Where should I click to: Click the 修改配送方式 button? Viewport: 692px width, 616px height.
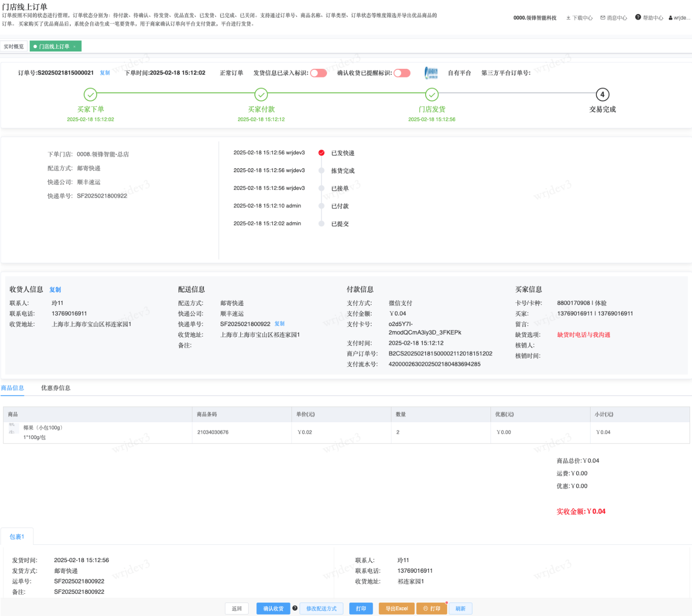pos(321,608)
